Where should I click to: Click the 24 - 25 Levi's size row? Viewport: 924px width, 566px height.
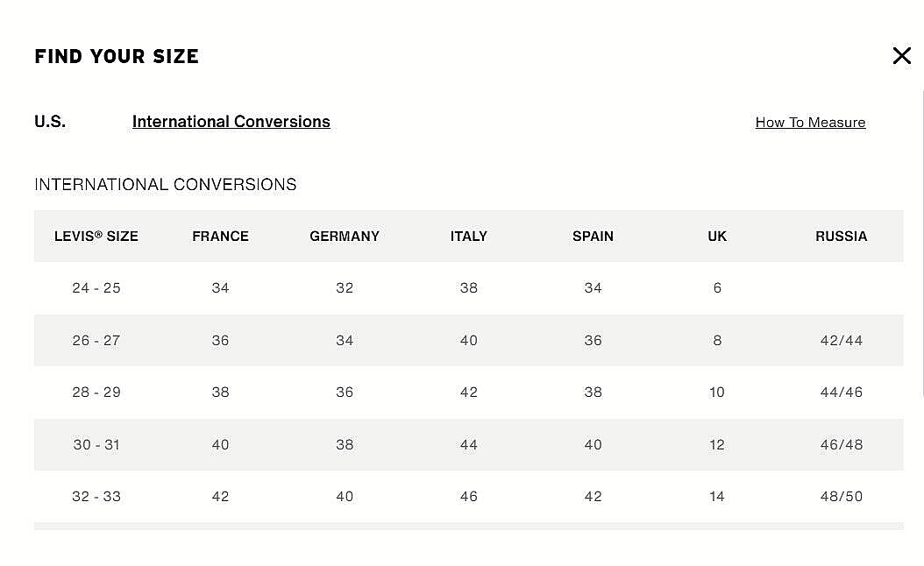tap(96, 288)
